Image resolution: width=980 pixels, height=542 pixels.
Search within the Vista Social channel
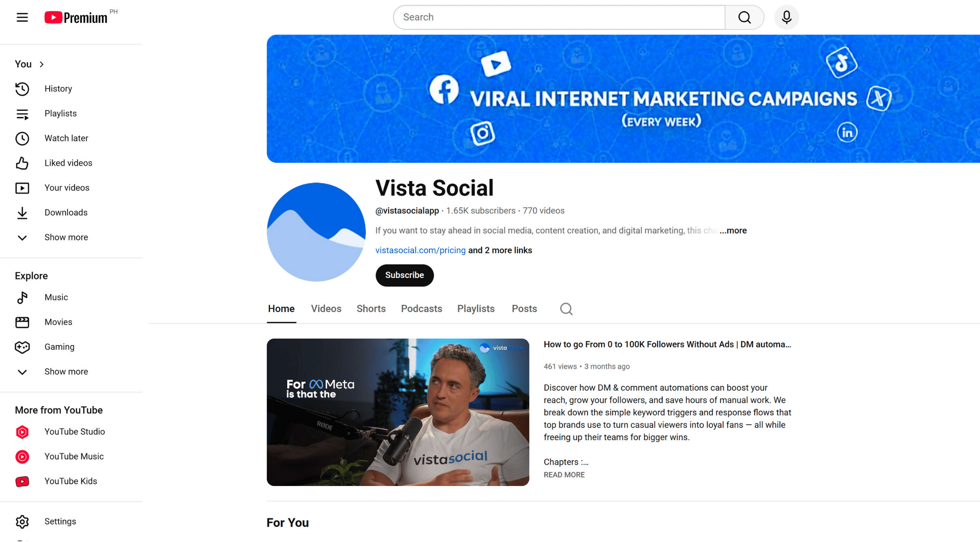coord(566,309)
